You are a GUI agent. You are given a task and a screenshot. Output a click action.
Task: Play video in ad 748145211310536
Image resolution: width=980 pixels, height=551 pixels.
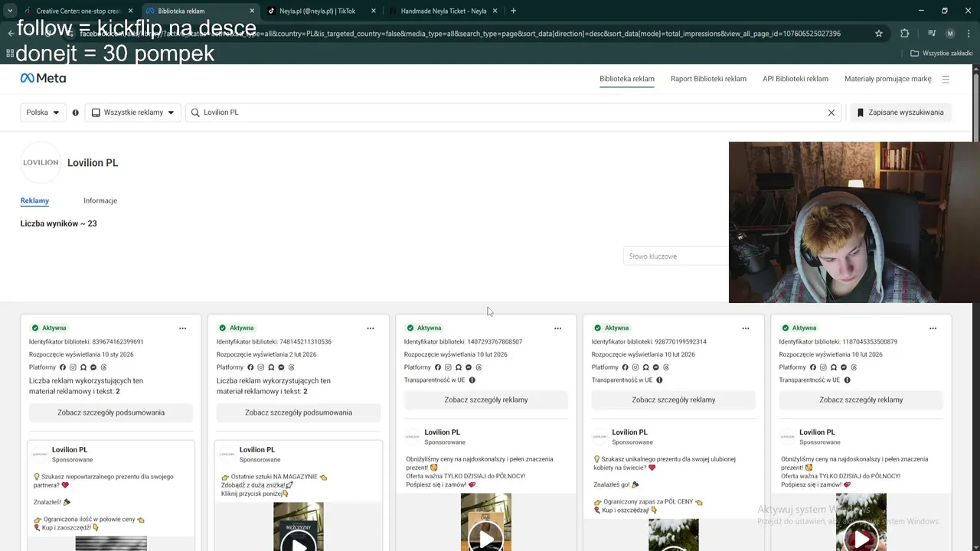(299, 545)
